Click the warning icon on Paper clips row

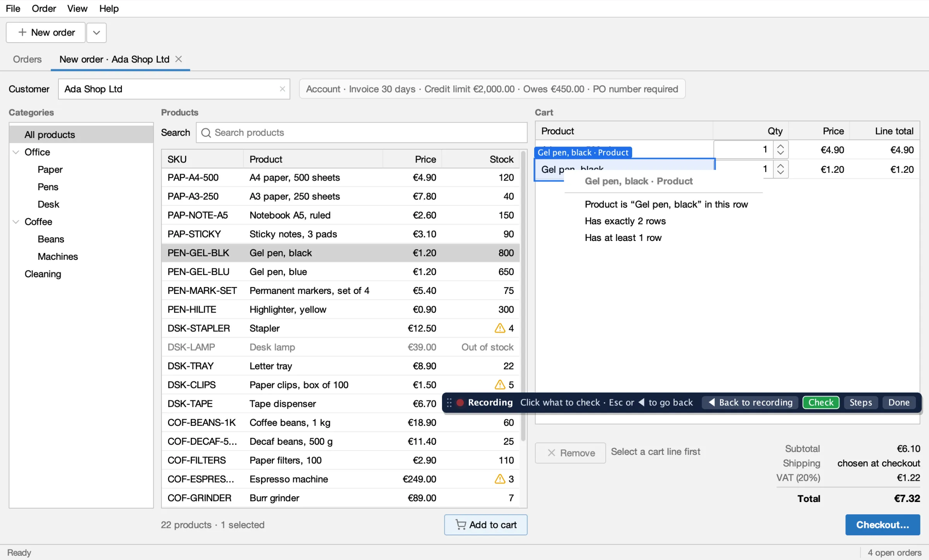point(500,384)
